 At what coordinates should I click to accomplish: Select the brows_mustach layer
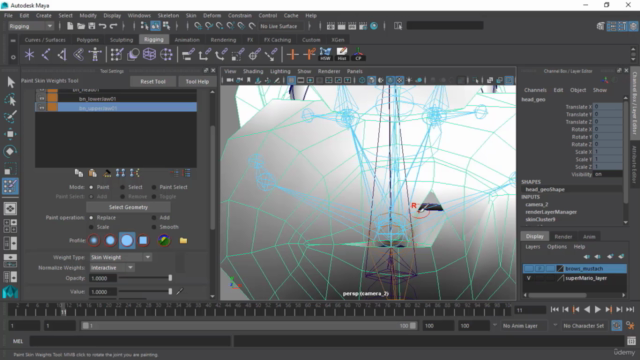(x=575, y=269)
